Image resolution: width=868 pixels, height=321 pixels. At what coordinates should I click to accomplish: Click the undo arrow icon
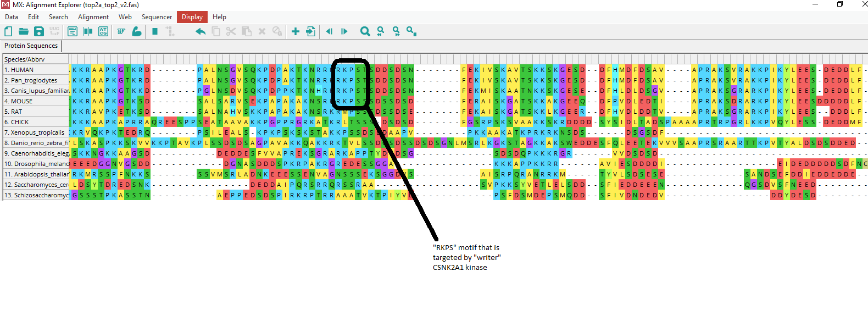pos(201,32)
